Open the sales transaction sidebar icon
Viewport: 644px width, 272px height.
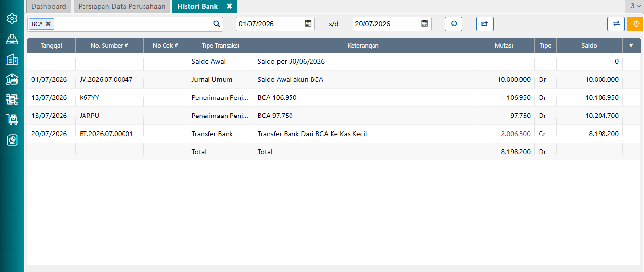tap(12, 99)
